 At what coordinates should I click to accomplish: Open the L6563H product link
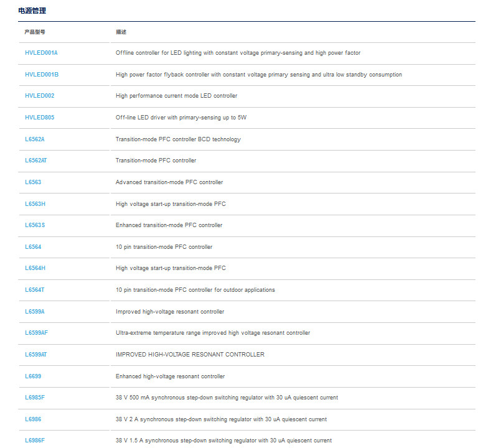point(35,203)
